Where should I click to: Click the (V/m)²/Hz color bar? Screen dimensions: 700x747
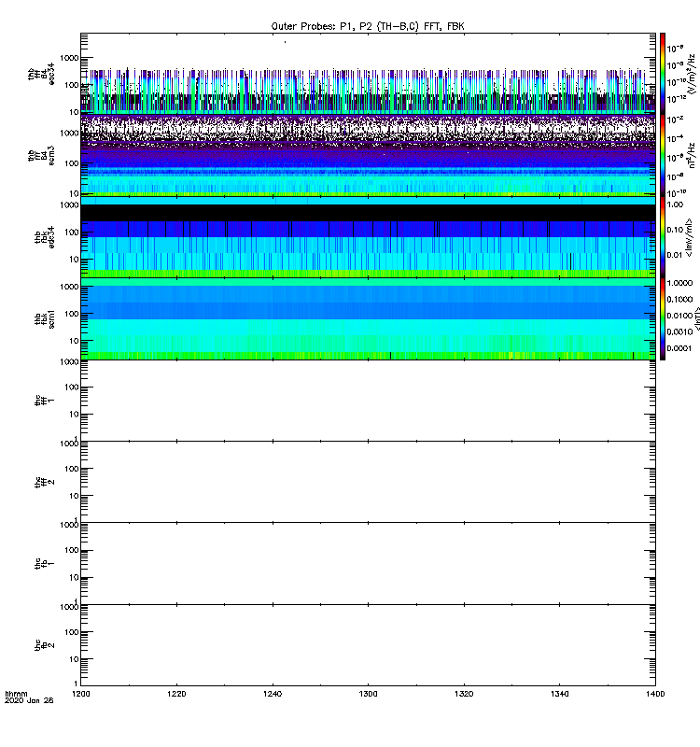coord(663,74)
